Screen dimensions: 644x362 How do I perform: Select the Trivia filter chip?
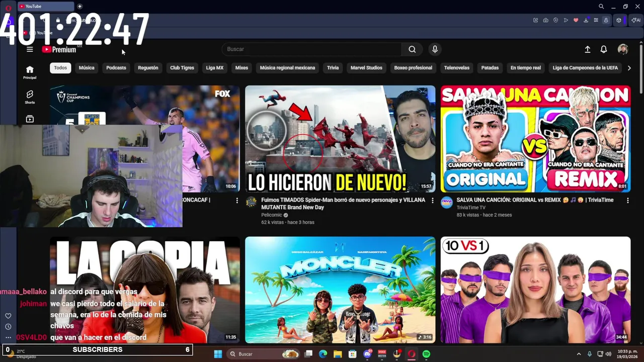[333, 68]
